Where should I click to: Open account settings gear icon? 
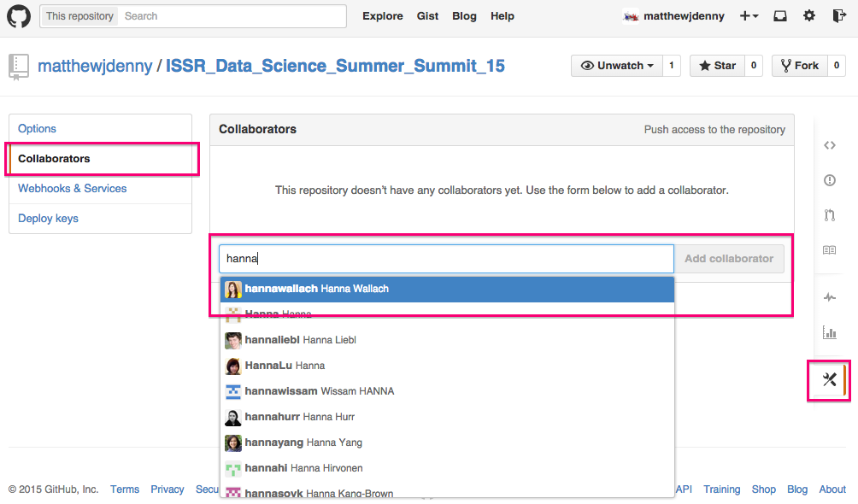click(x=809, y=16)
